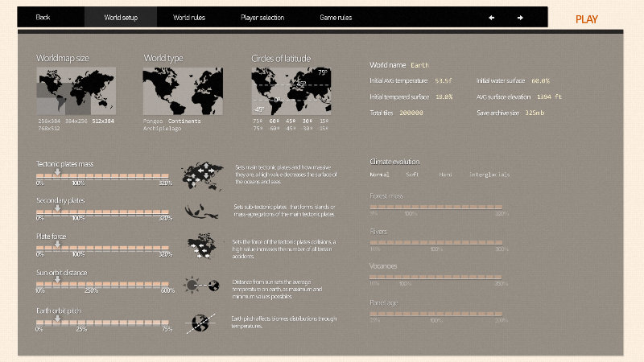Viewport: 644px width, 362px height.
Task: Set climate evolution to Soft
Action: [x=412, y=175]
